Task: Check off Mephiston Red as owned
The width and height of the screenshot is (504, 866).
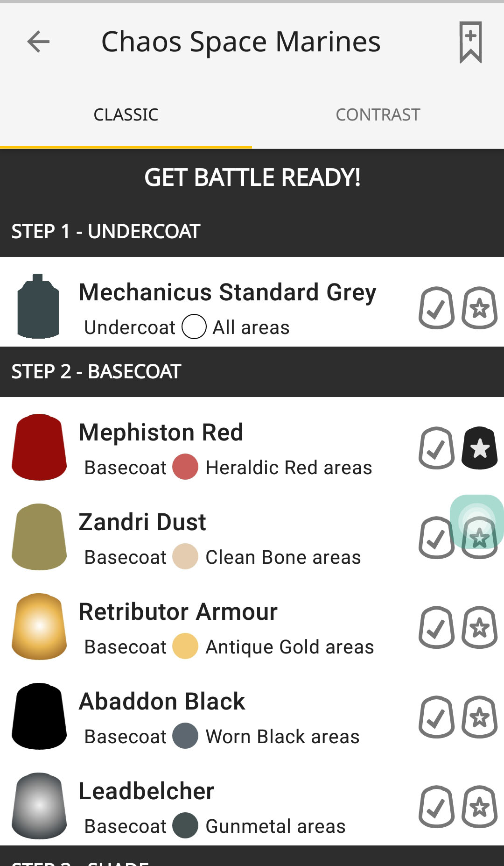Action: (436, 448)
